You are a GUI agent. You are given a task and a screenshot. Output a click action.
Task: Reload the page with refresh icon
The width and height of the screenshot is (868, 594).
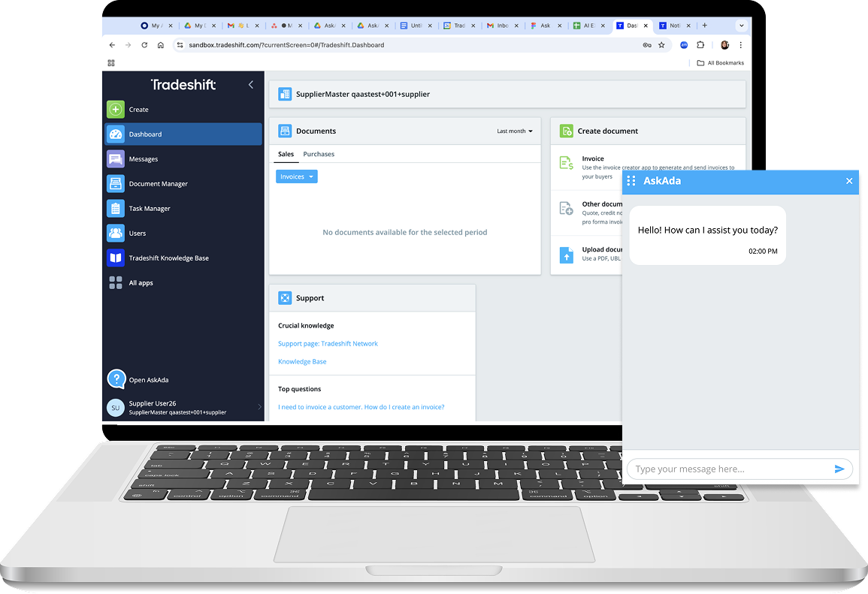[x=144, y=45]
